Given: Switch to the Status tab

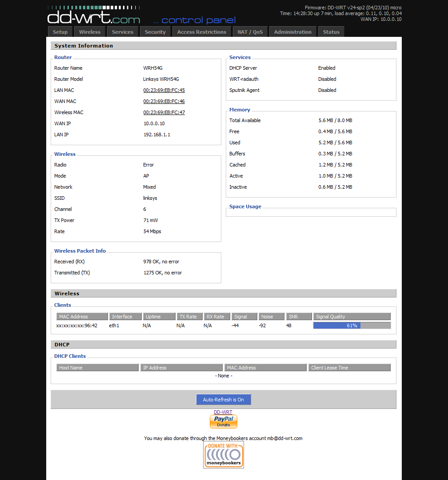Looking at the screenshot, I should pyautogui.click(x=331, y=32).
